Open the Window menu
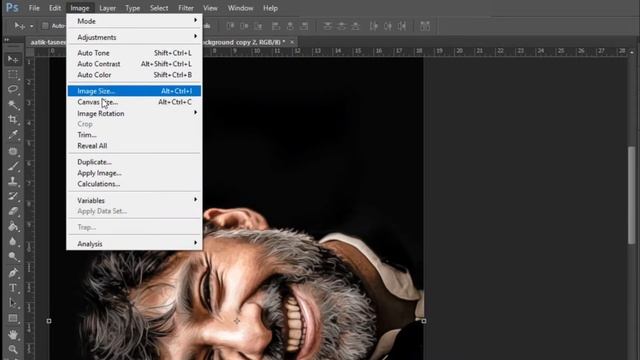Image resolution: width=640 pixels, height=360 pixels. (240, 8)
